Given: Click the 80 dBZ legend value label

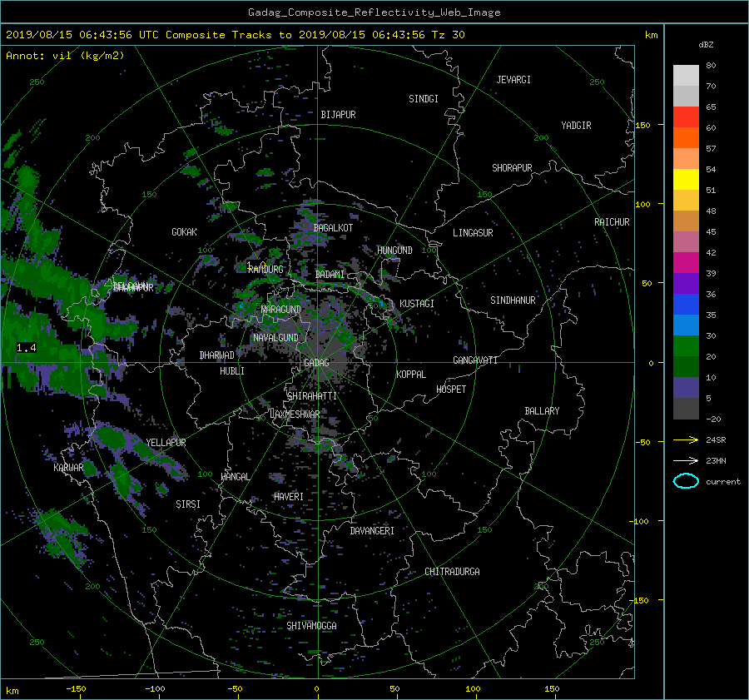Looking at the screenshot, I should [x=711, y=66].
